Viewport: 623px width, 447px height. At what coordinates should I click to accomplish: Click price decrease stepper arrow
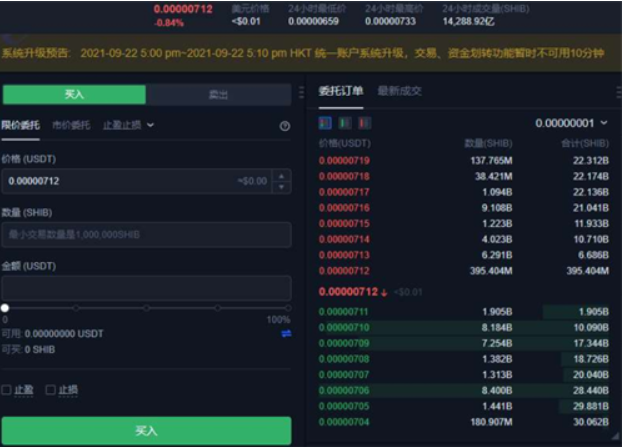click(x=282, y=186)
